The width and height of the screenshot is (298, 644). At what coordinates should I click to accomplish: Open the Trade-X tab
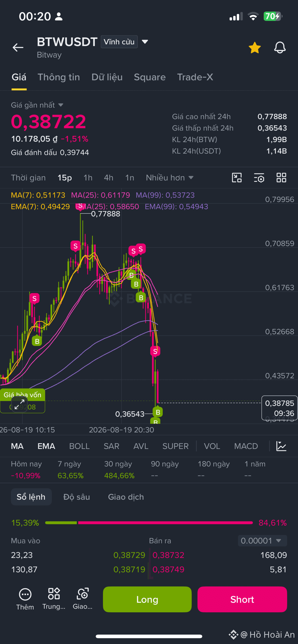pos(195,77)
